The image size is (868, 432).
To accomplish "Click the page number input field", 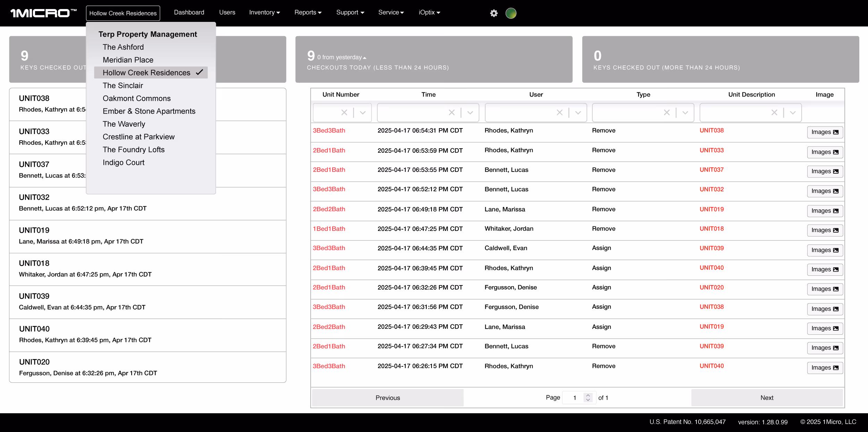I will [575, 398].
